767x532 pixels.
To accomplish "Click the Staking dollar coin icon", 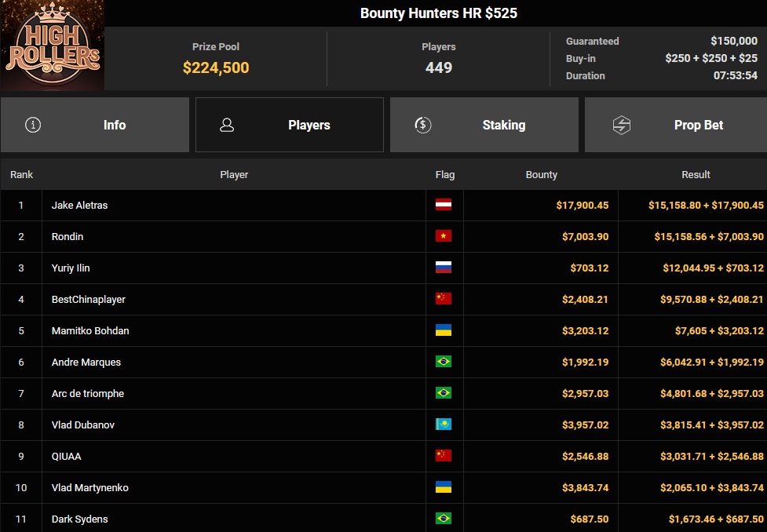I will [x=422, y=125].
